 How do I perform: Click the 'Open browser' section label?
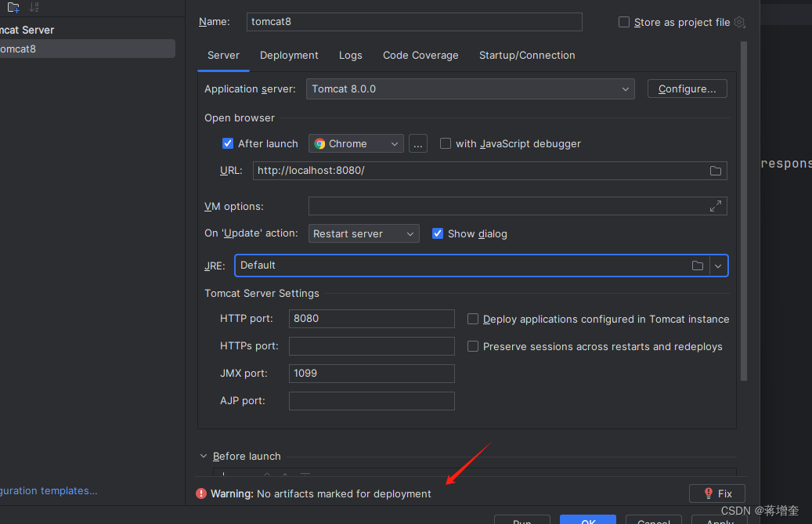pos(240,118)
